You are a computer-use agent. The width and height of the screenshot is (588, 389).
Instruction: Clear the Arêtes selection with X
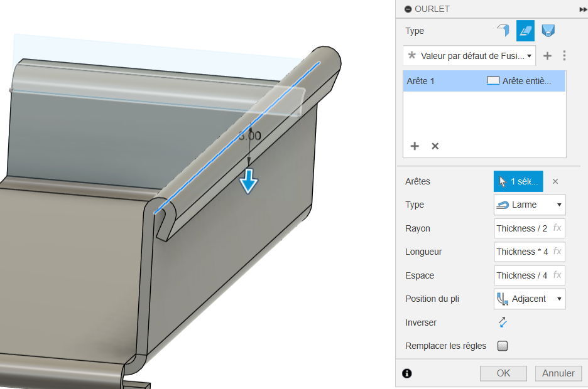[x=555, y=181]
